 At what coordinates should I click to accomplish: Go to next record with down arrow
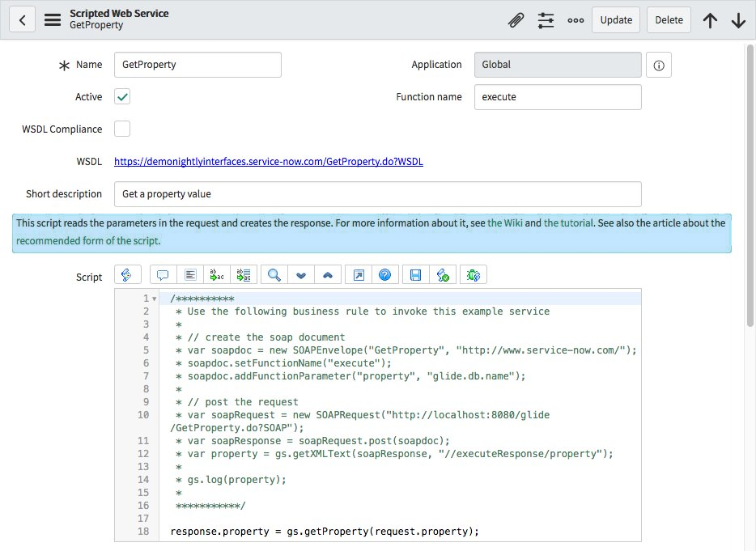[x=739, y=20]
